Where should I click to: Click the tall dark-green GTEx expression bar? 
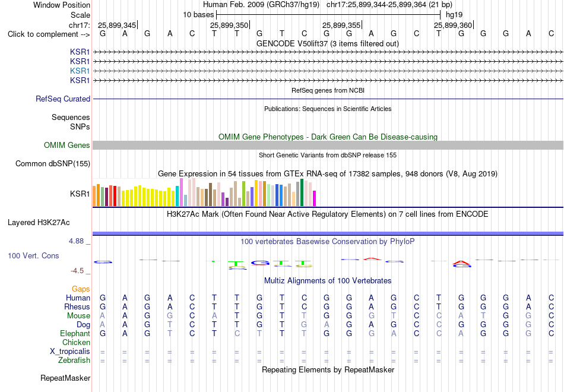[302, 192]
